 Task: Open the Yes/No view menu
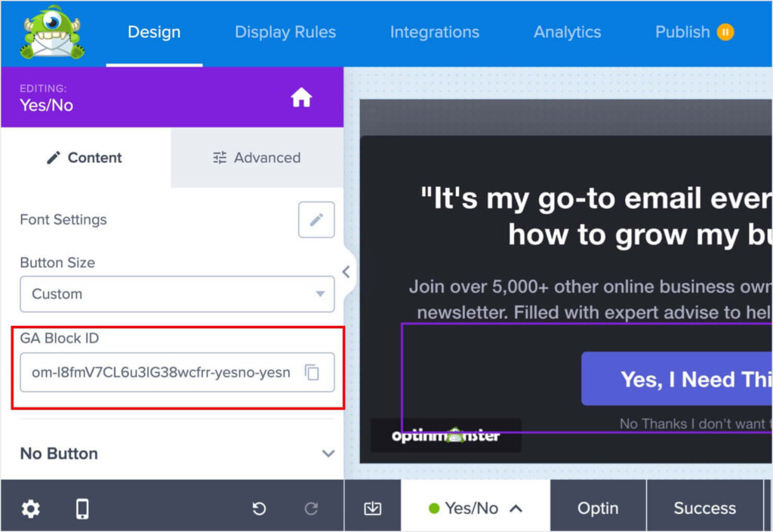pyautogui.click(x=475, y=509)
